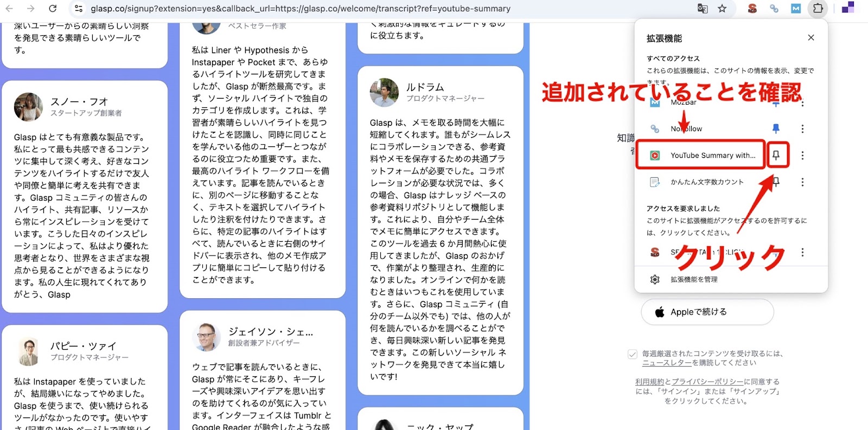Click パピー・ツァイ's avatar photo
The image size is (868, 430).
pos(28,351)
